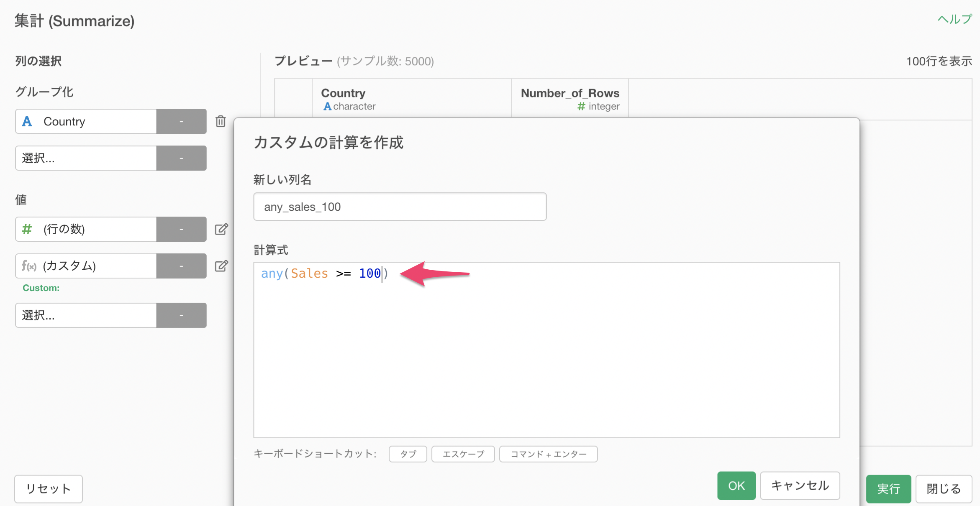980x506 pixels.
Task: Click the 100 value in the formula
Action: pos(370,273)
